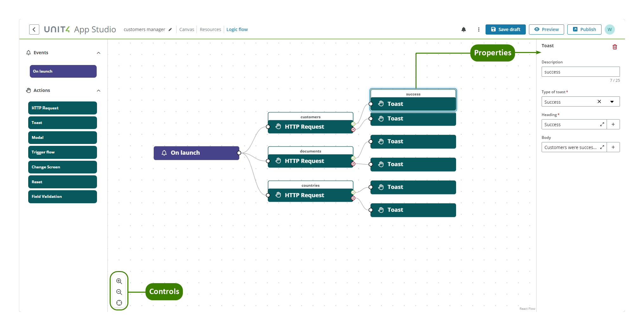Screen dimensions: 644x331
Task: Open the Resources tab
Action: point(210,29)
